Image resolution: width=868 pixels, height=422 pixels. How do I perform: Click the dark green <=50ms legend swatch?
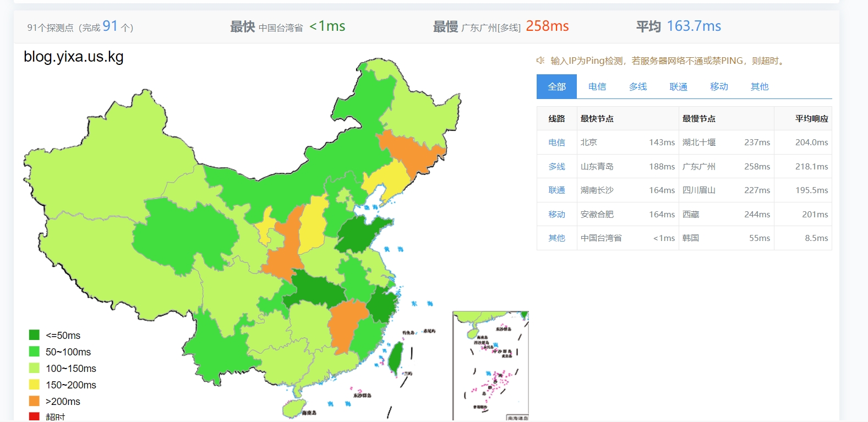[34, 335]
